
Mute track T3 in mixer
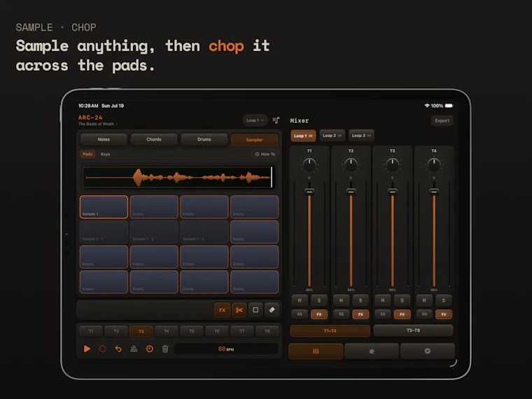coord(383,300)
